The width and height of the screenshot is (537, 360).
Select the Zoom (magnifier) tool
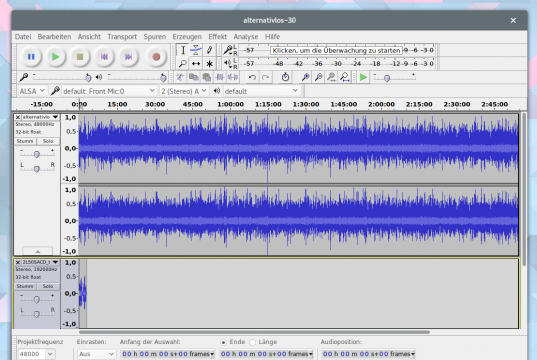[183, 63]
